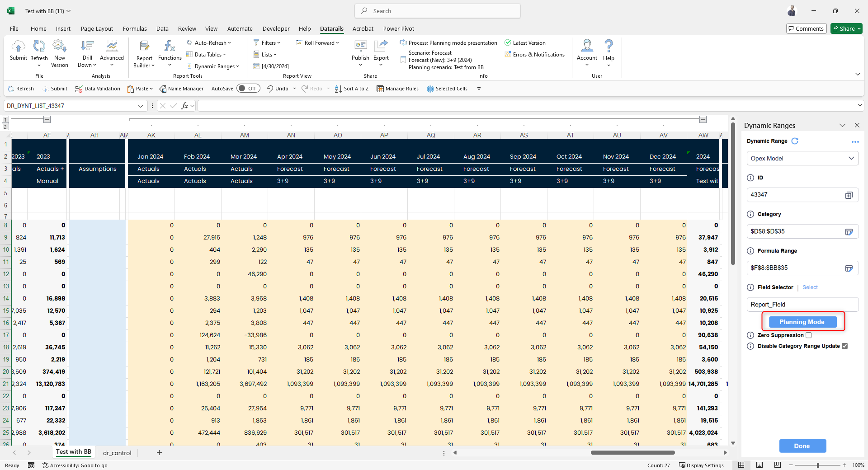Open the Filters dropdown
This screenshot has height=470, width=868.
coord(267,43)
